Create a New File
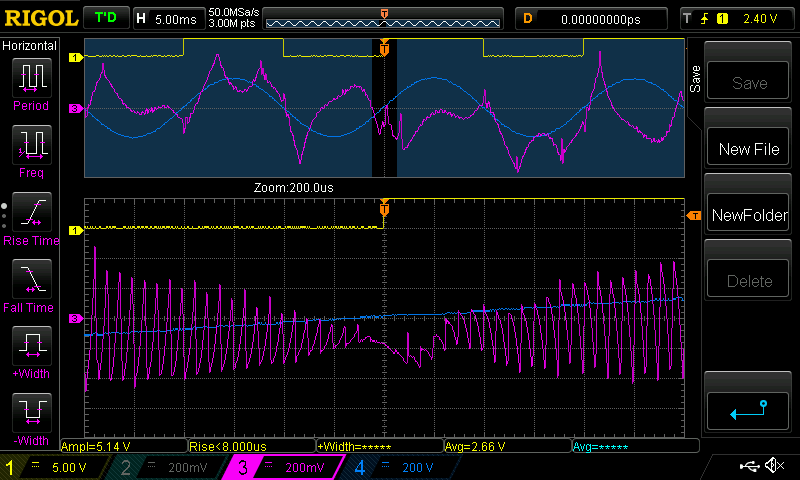The width and height of the screenshot is (800, 480). tap(749, 149)
